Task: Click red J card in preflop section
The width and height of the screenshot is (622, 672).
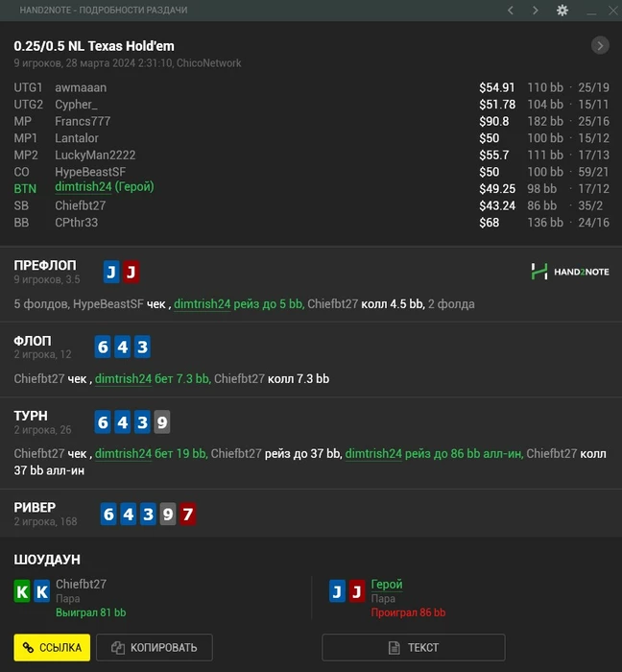Action: [132, 272]
